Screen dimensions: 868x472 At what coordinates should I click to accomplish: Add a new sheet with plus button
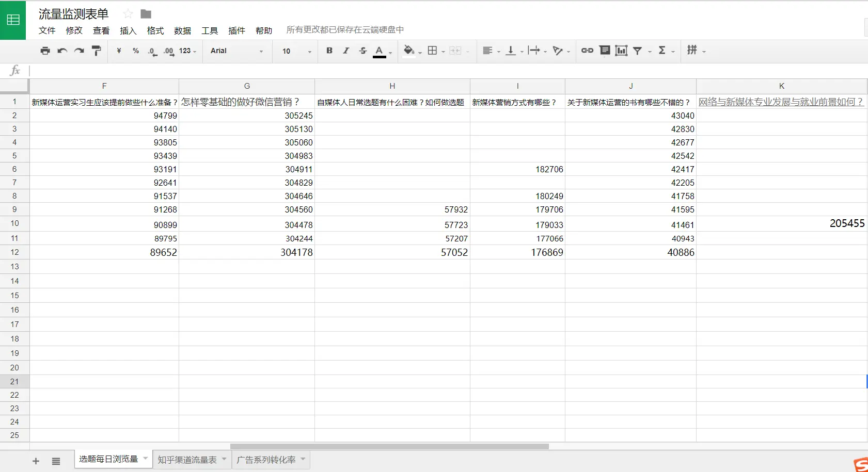pyautogui.click(x=36, y=461)
